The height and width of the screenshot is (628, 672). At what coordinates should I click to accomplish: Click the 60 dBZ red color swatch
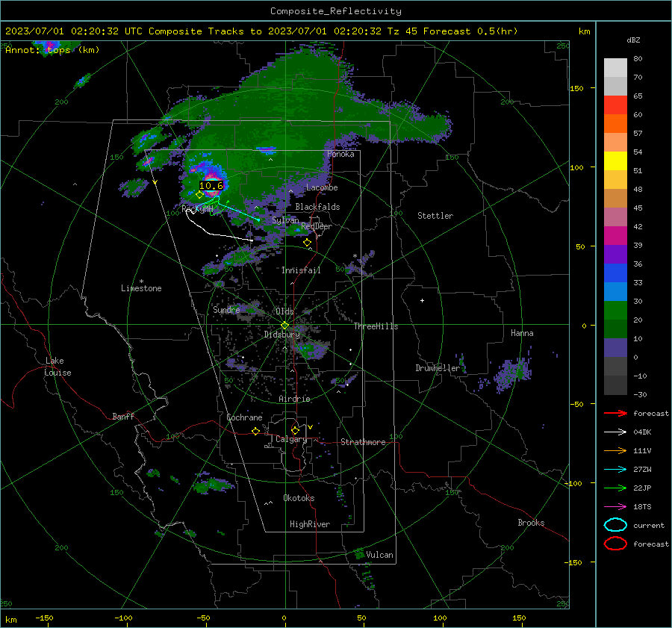point(615,105)
